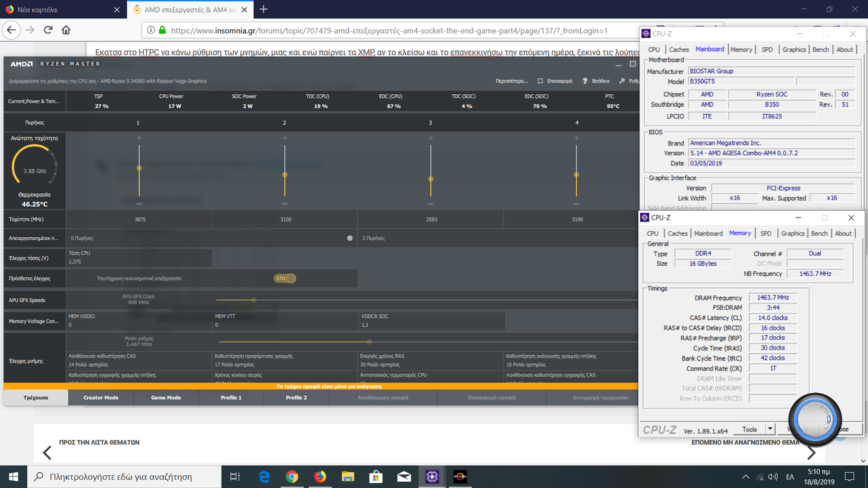Open the Windows Start menu
868x488 pixels.
14,476
